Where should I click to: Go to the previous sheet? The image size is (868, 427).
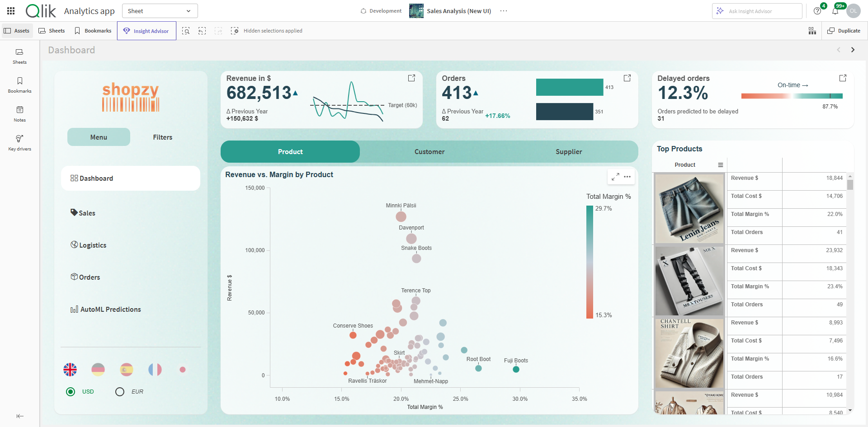(839, 50)
